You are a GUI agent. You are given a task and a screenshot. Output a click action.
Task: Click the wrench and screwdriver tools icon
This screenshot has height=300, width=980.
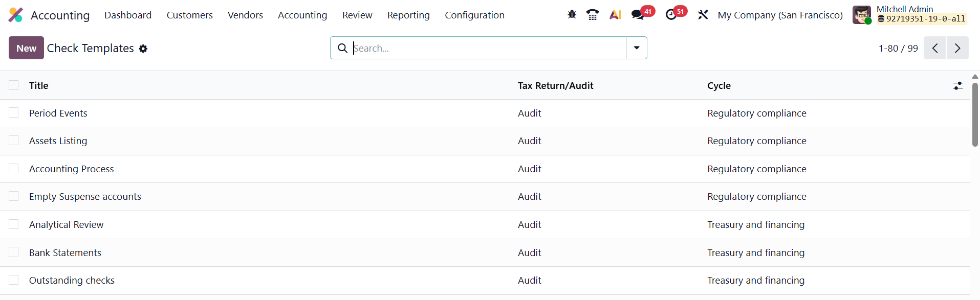(x=703, y=15)
